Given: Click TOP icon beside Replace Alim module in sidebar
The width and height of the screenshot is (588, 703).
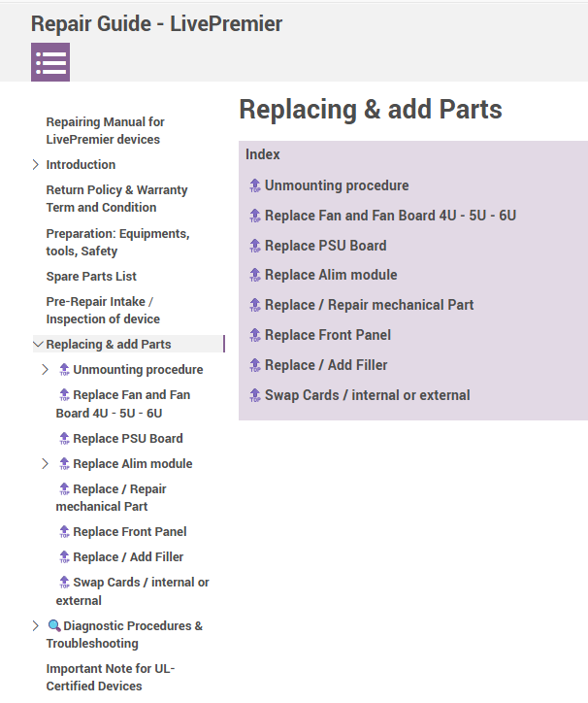Looking at the screenshot, I should [x=65, y=464].
